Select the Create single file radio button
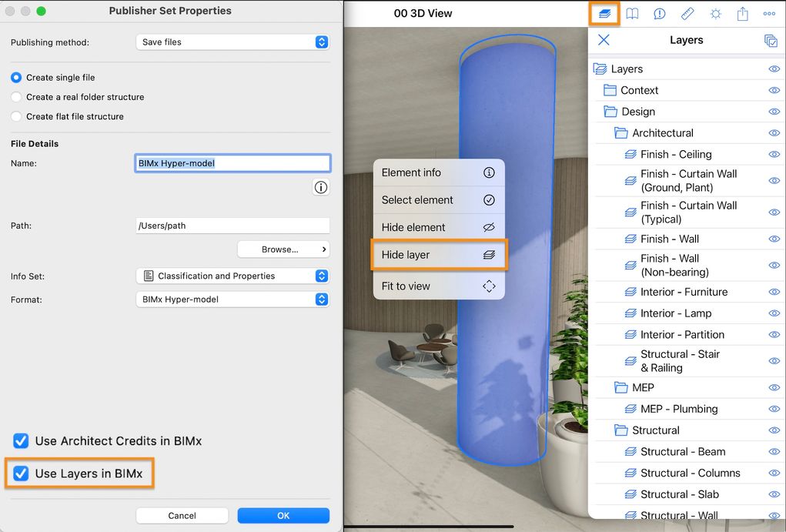The image size is (786, 532). tap(16, 77)
